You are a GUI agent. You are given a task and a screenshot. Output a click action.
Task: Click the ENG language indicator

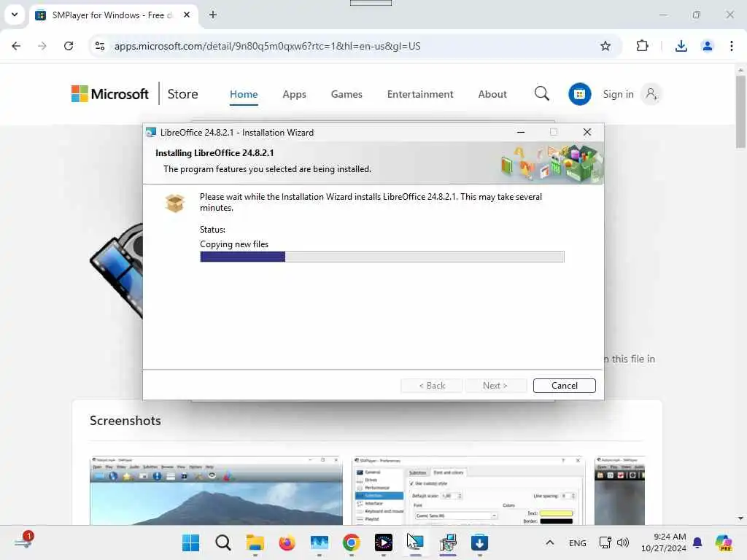[578, 542]
